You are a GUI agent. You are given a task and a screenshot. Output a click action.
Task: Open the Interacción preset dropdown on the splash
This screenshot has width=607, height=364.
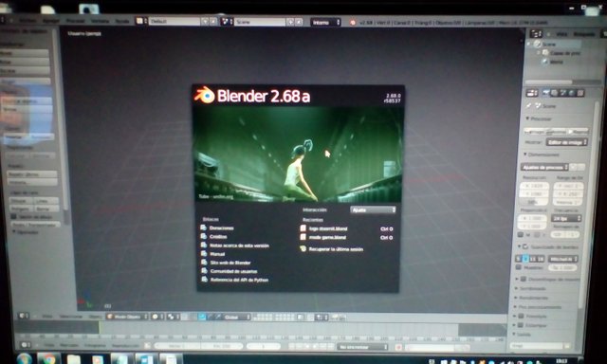point(373,209)
